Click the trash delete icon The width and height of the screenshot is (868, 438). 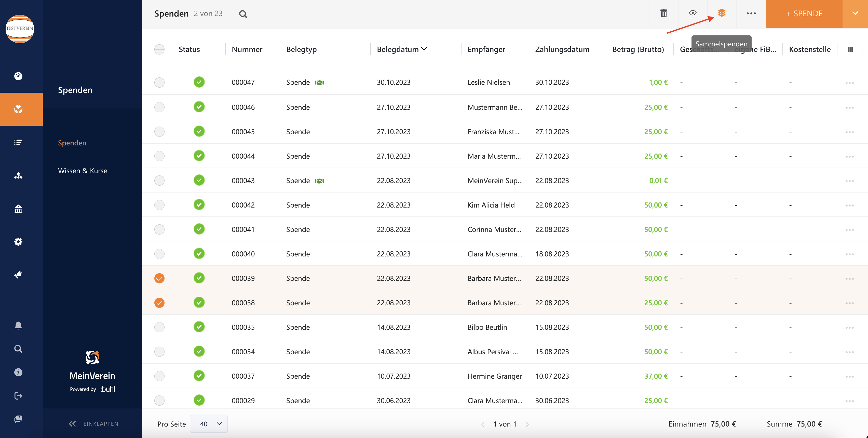pyautogui.click(x=664, y=13)
